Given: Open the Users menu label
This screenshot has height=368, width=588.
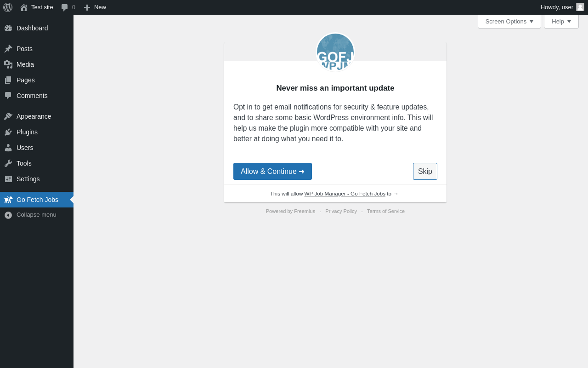Looking at the screenshot, I should [x=25, y=148].
